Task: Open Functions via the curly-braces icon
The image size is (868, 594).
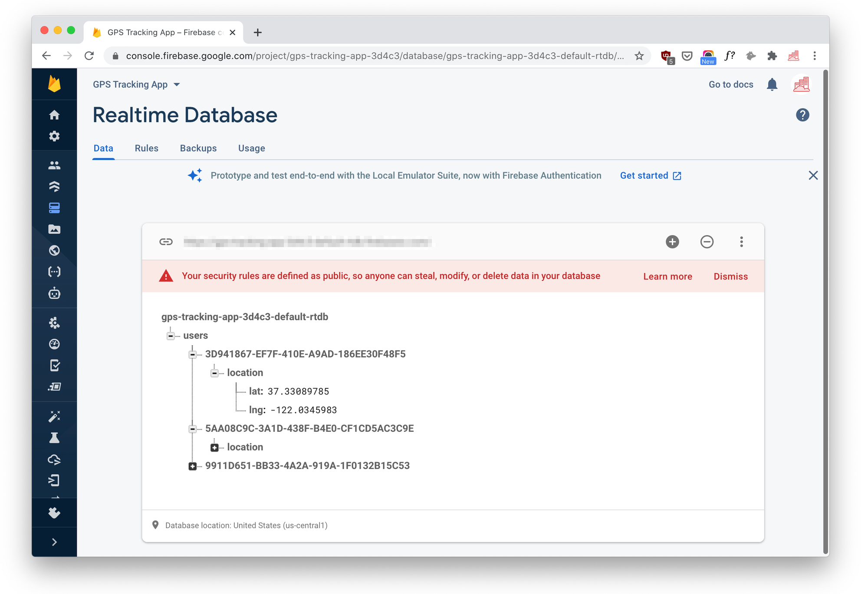Action: [x=54, y=271]
